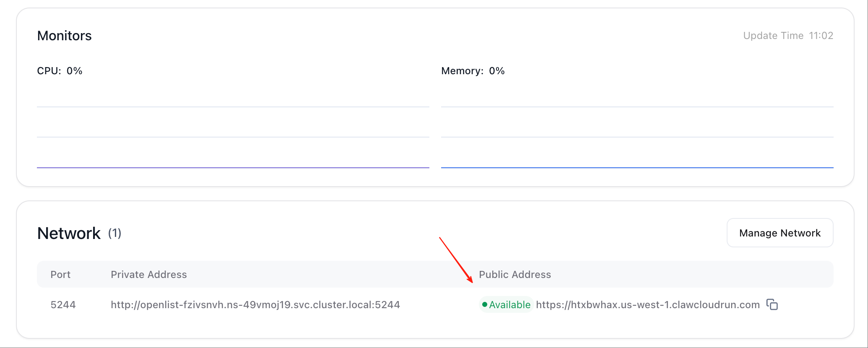Click the Memory usage chart
This screenshot has width=868, height=348.
tap(637, 130)
